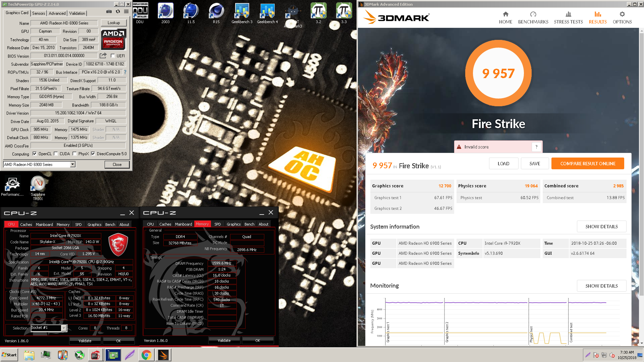This screenshot has height=362, width=644.
Task: Click the Action Center flag tray icon
Action: tap(596, 355)
